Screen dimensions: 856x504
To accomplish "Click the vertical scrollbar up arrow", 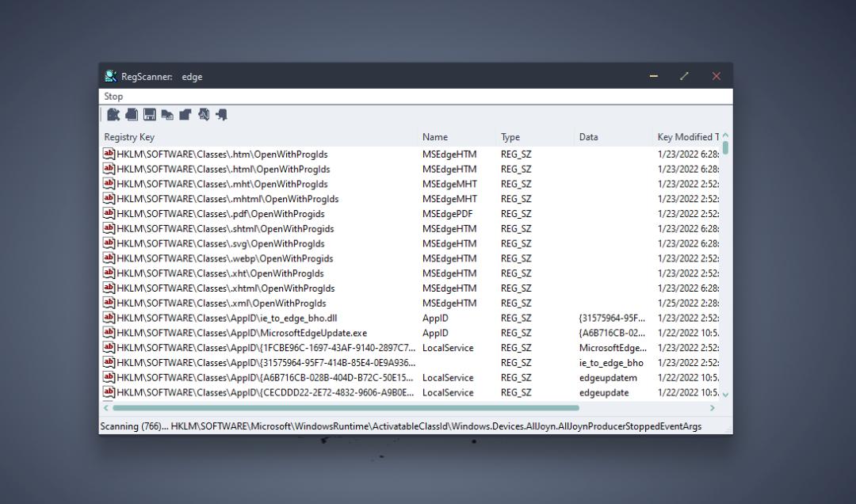I will [x=725, y=136].
